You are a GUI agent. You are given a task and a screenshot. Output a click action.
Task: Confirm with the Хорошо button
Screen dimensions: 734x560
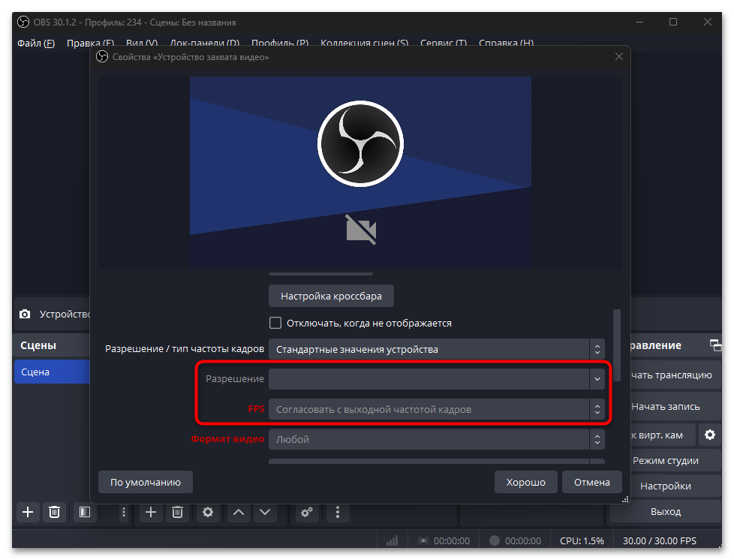(525, 482)
